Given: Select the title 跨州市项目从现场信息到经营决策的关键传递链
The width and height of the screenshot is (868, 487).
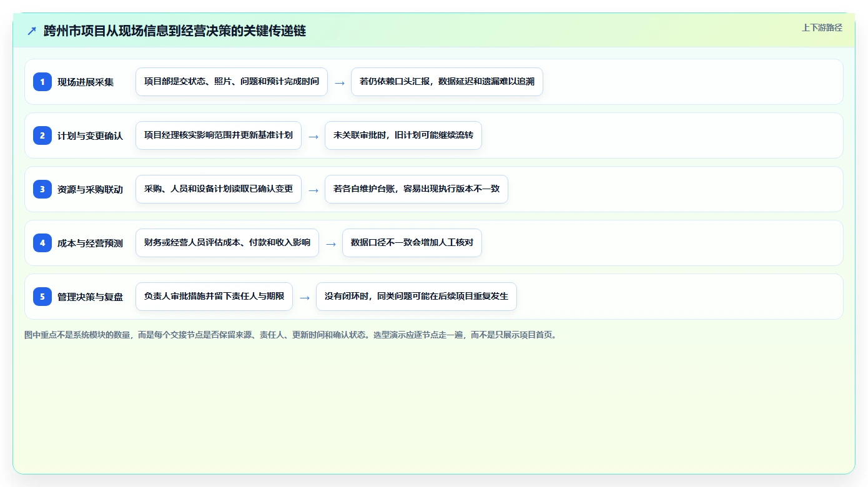Looking at the screenshot, I should click(175, 31).
